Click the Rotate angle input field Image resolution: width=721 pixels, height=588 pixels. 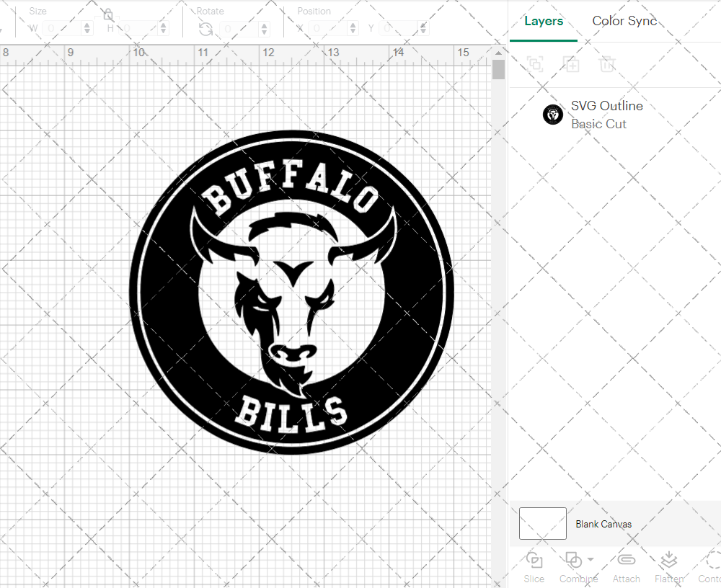[238, 28]
